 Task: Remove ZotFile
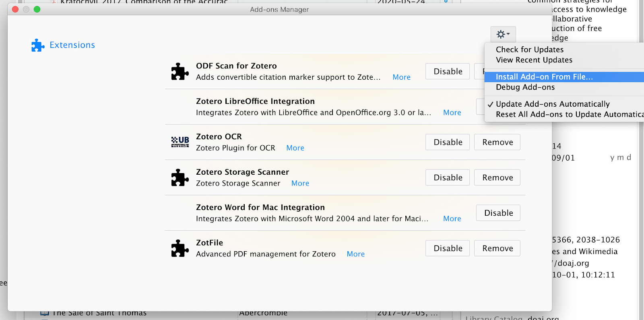(x=497, y=248)
